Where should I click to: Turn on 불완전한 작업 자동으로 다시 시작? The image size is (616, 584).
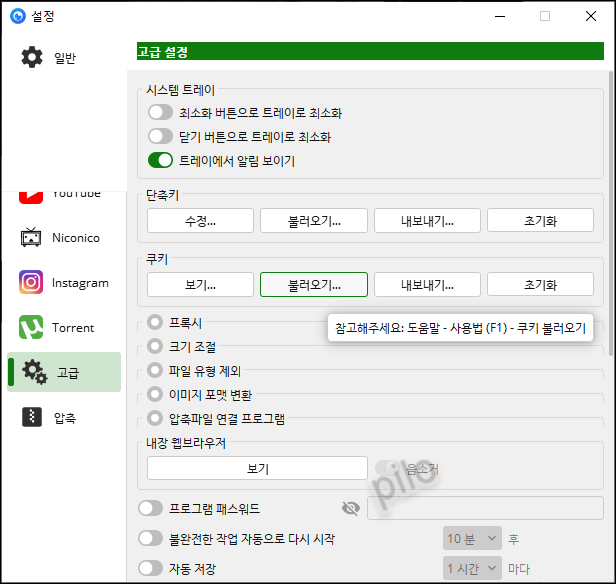point(150,538)
